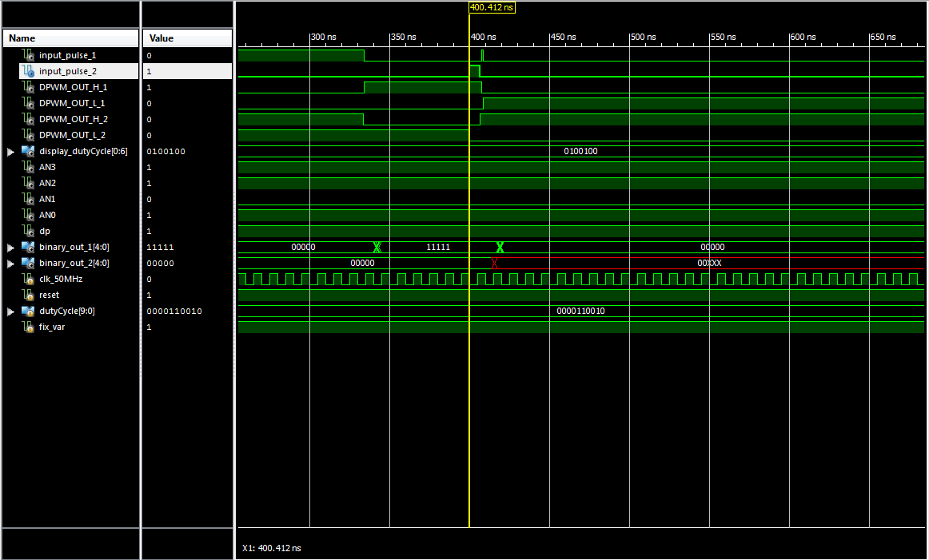Screen dimensions: 929x560
Task: Click the AN0 signal icon
Action: click(x=28, y=215)
